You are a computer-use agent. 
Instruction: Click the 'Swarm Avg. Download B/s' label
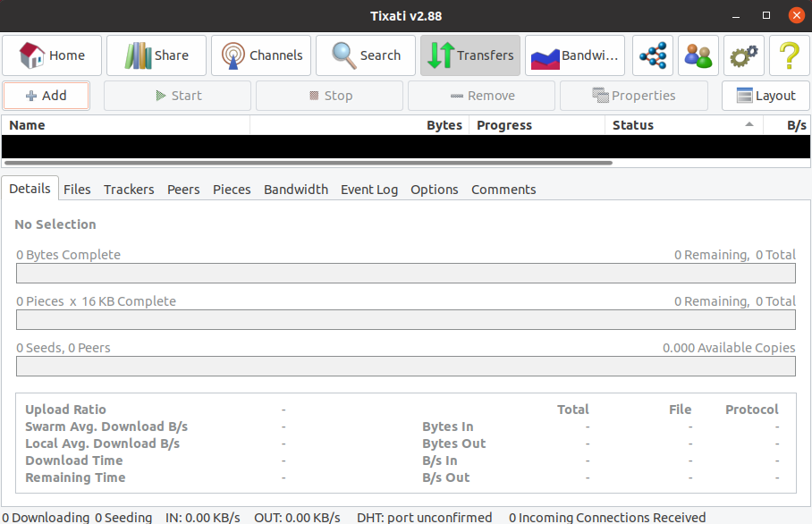[106, 427]
